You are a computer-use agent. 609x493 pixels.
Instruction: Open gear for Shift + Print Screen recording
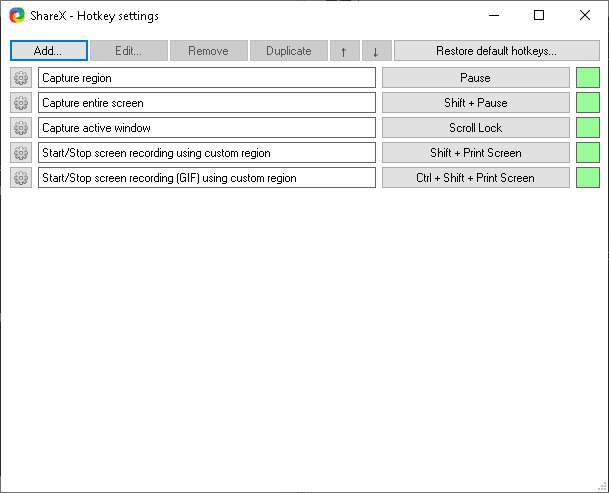(21, 153)
